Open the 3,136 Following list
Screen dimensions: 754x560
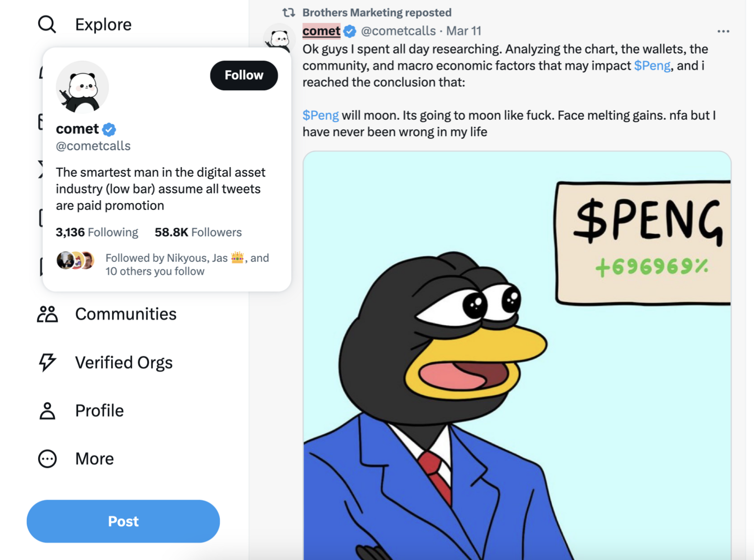97,232
